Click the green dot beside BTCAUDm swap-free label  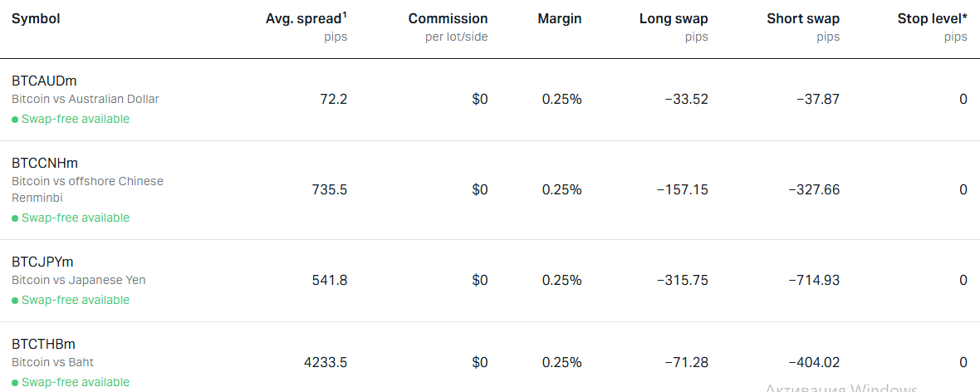15,120
